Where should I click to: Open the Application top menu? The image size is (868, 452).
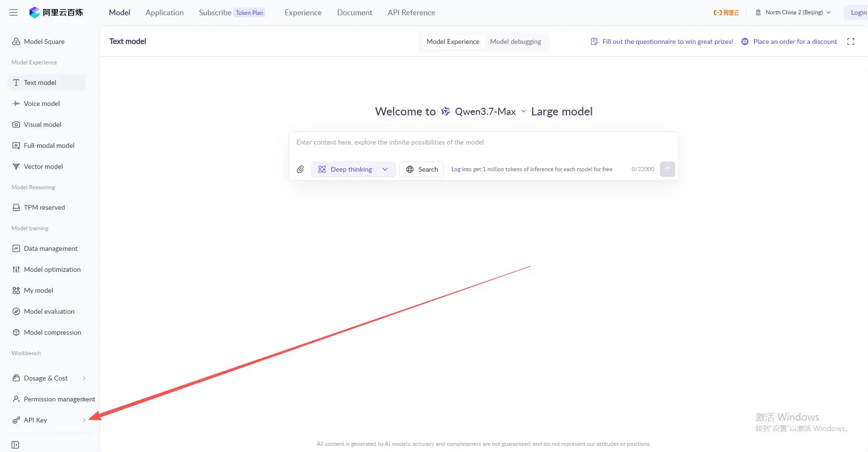(165, 12)
